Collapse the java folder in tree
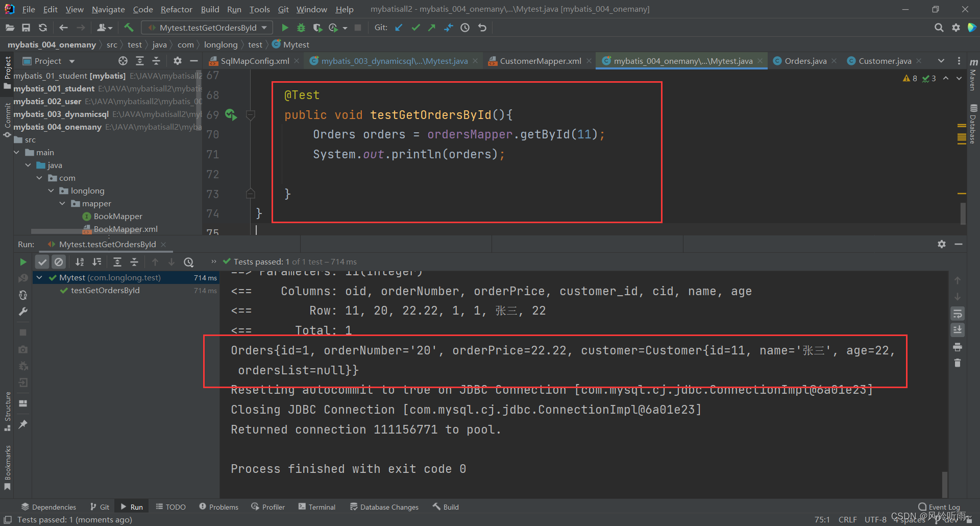980x526 pixels. [x=28, y=165]
